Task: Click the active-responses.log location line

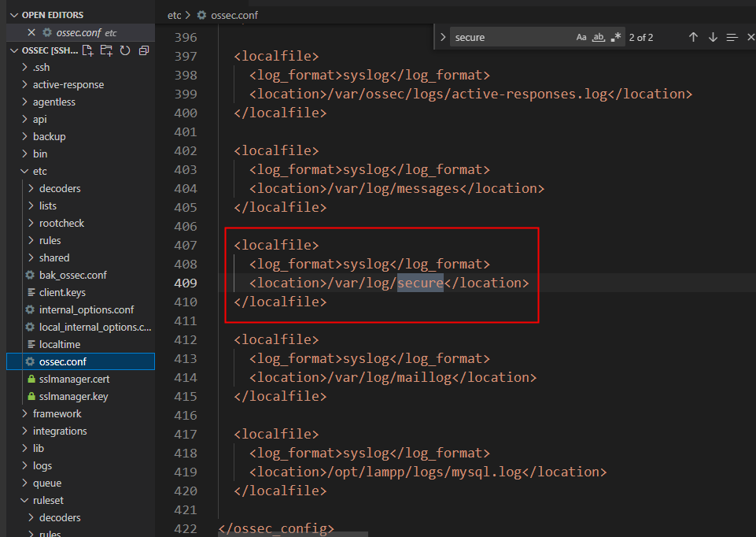Action: pos(471,94)
